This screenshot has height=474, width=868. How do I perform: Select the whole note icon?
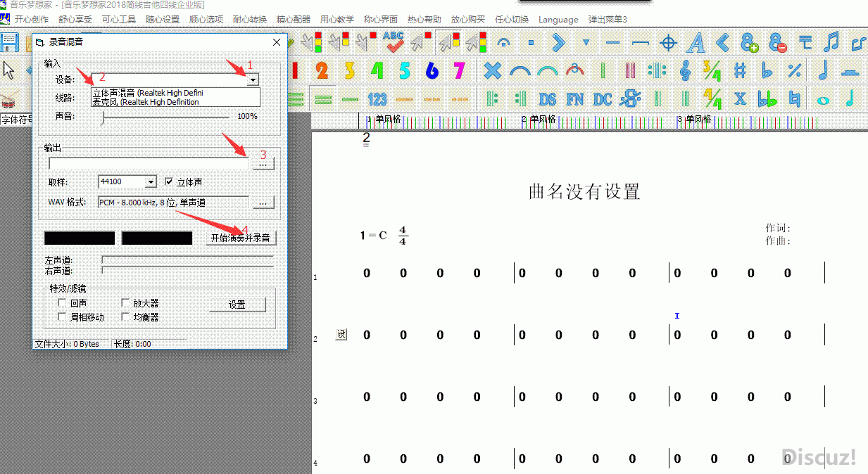click(x=822, y=100)
